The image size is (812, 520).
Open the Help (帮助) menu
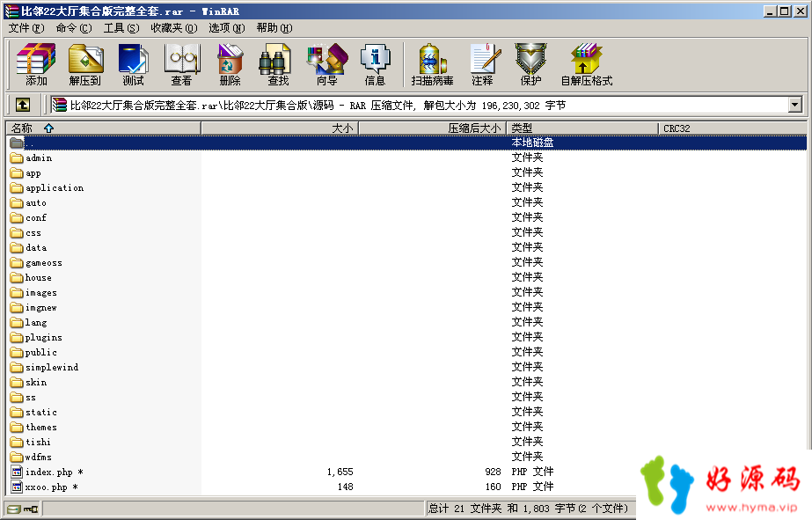coord(274,28)
